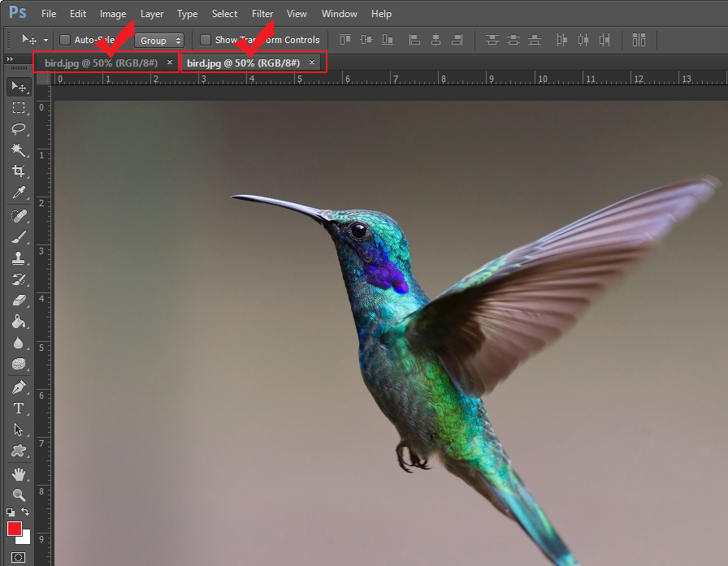This screenshot has width=728, height=566.
Task: Open the Help menu
Action: (381, 14)
